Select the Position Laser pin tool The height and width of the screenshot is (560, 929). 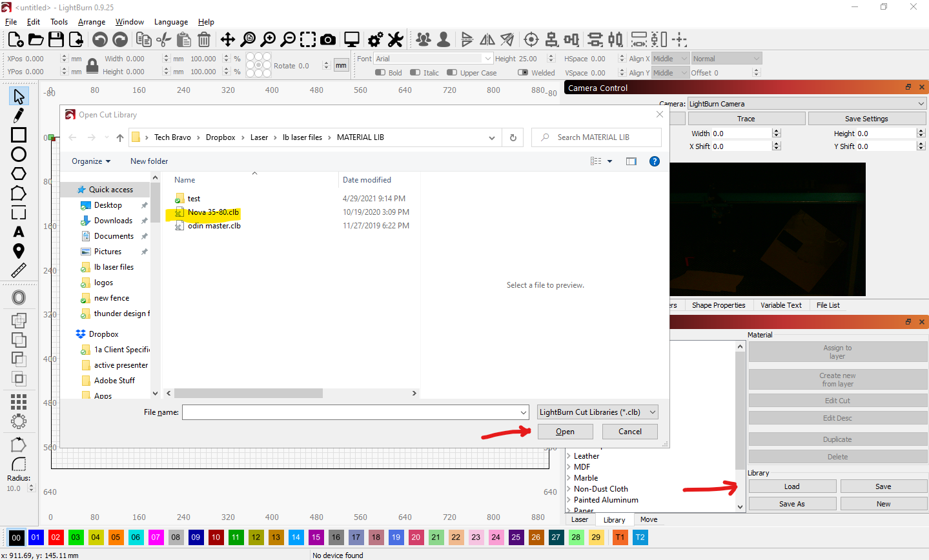click(x=19, y=251)
